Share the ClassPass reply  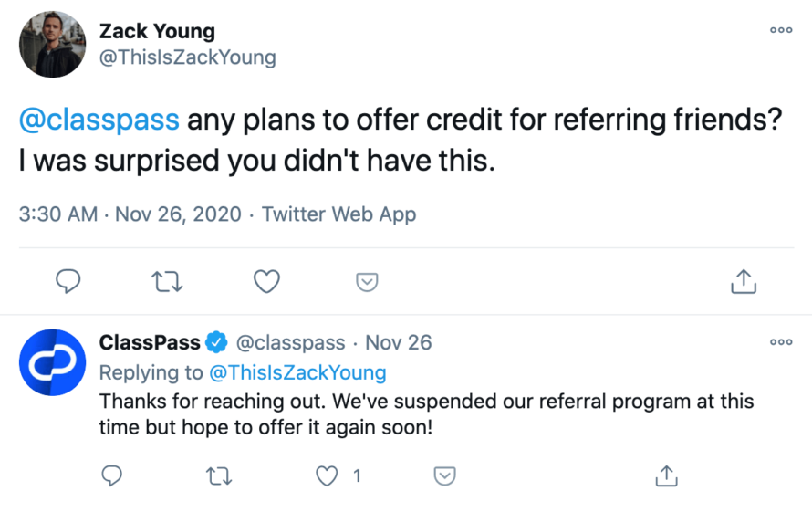pyautogui.click(x=666, y=475)
